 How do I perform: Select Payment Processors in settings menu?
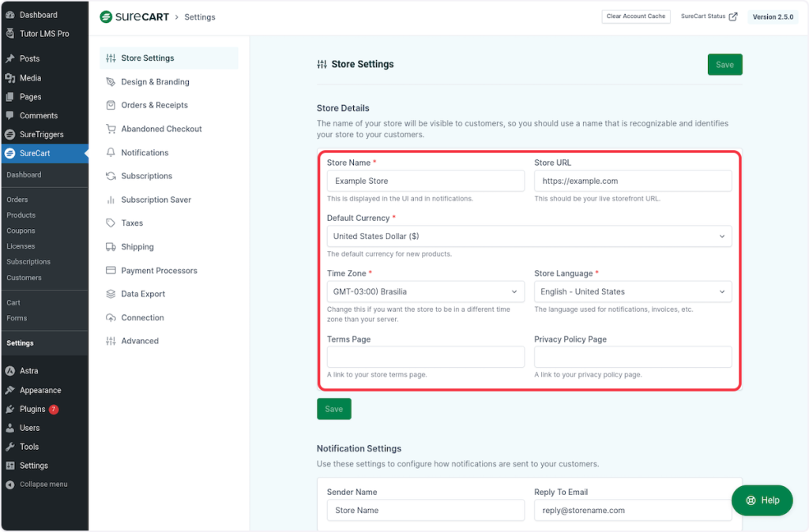(x=159, y=271)
